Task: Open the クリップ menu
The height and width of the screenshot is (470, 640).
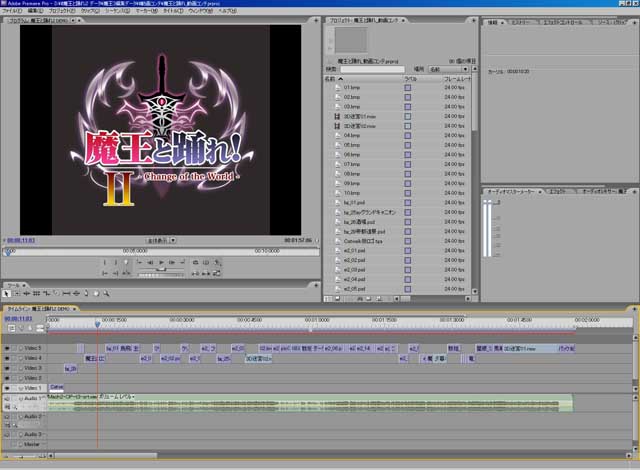Action: tap(90, 11)
